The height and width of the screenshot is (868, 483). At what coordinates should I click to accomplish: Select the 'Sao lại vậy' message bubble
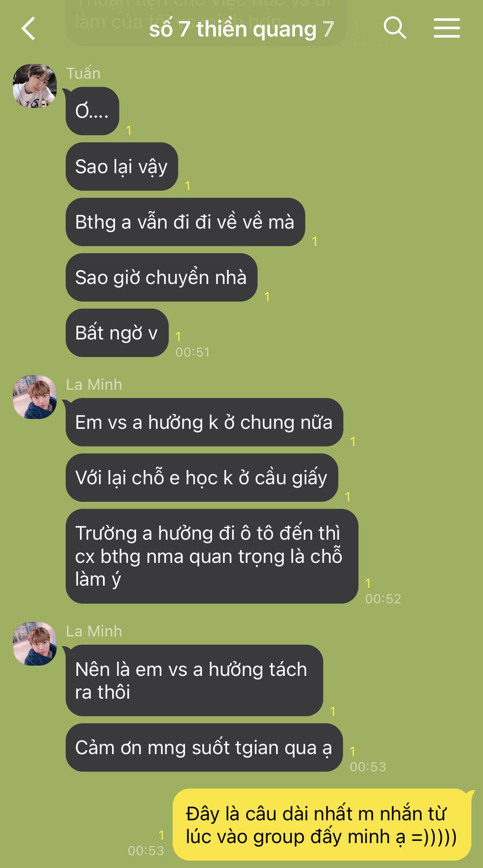coord(122,166)
